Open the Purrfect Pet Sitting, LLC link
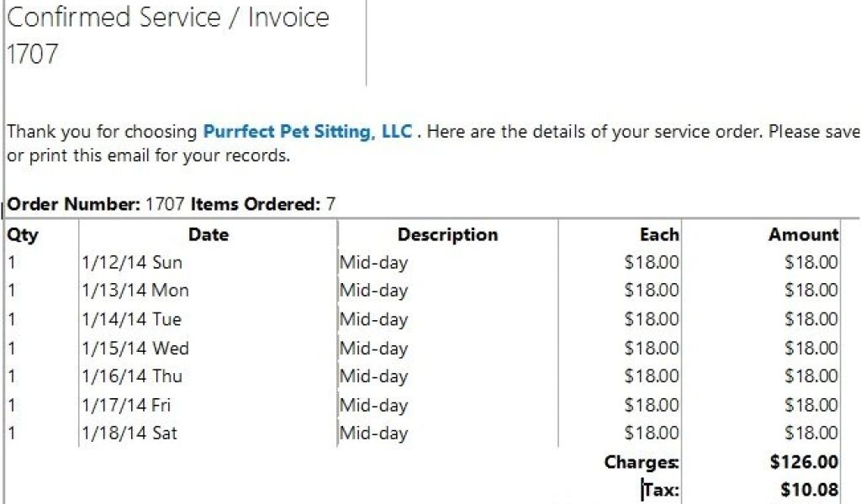Screen dimensions: 861x504 pyautogui.click(x=308, y=132)
